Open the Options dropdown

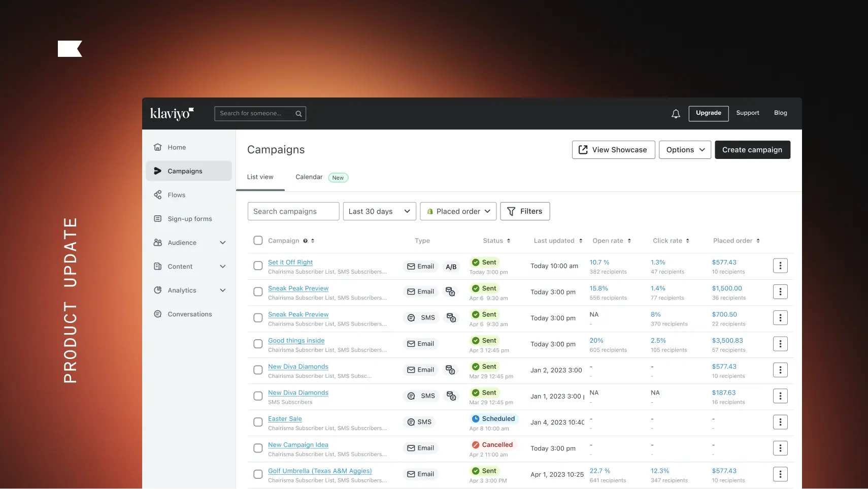685,150
